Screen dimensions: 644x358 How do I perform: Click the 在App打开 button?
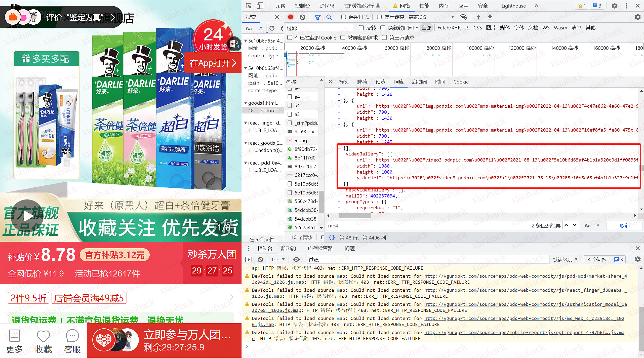click(x=213, y=63)
